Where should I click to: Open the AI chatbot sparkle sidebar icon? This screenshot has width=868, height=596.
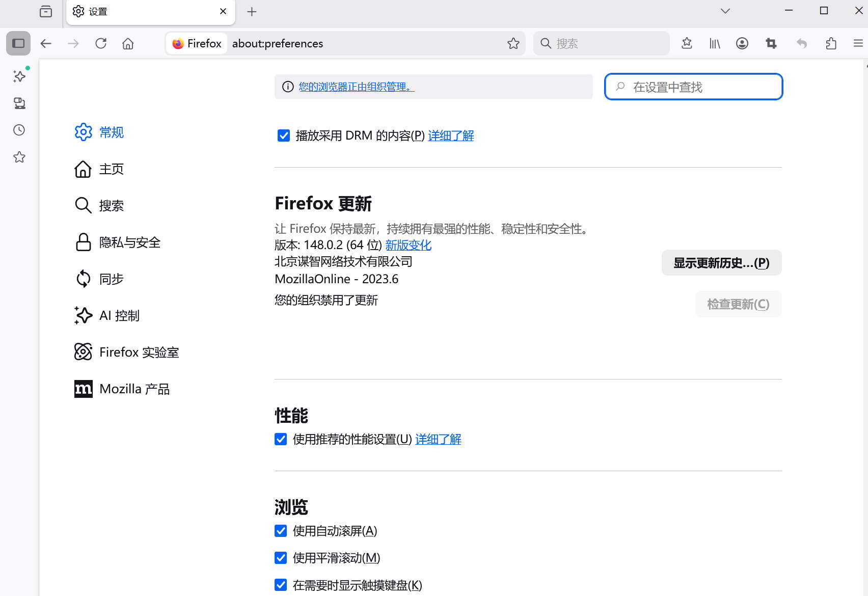19,76
